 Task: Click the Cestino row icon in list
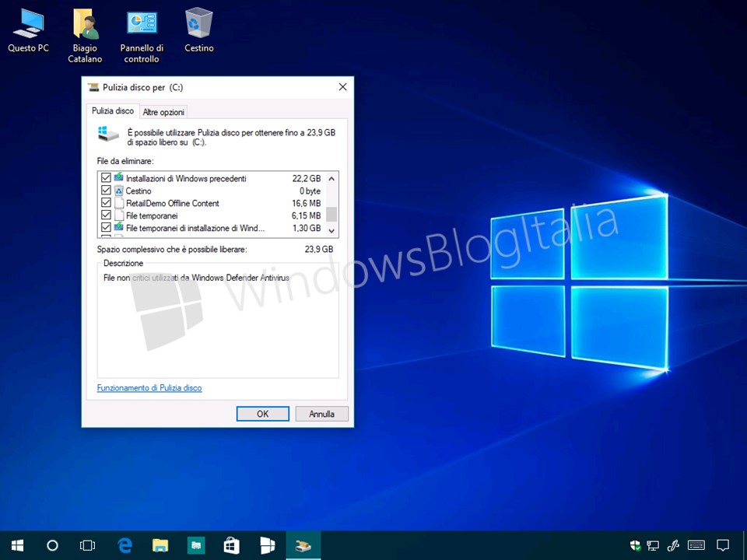(118, 191)
